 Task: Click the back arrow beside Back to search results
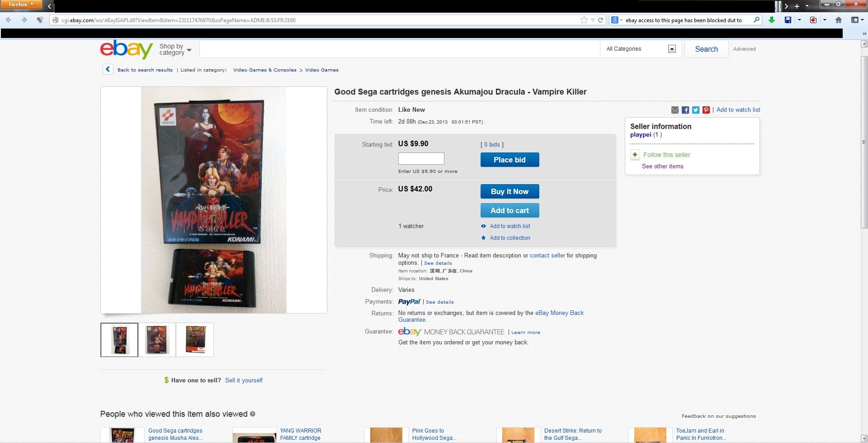coord(108,69)
